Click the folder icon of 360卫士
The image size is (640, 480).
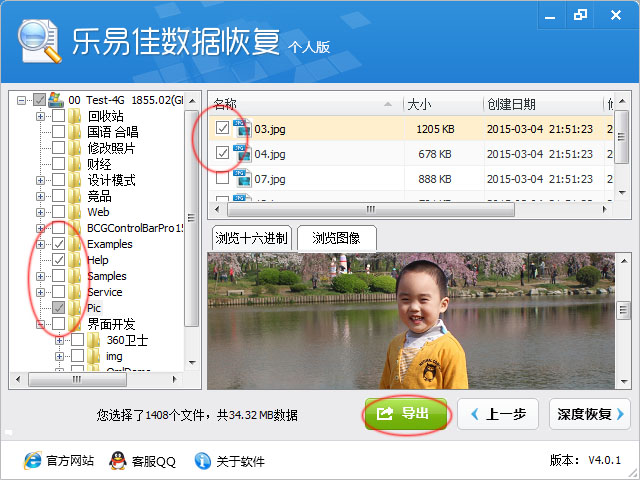pos(94,340)
